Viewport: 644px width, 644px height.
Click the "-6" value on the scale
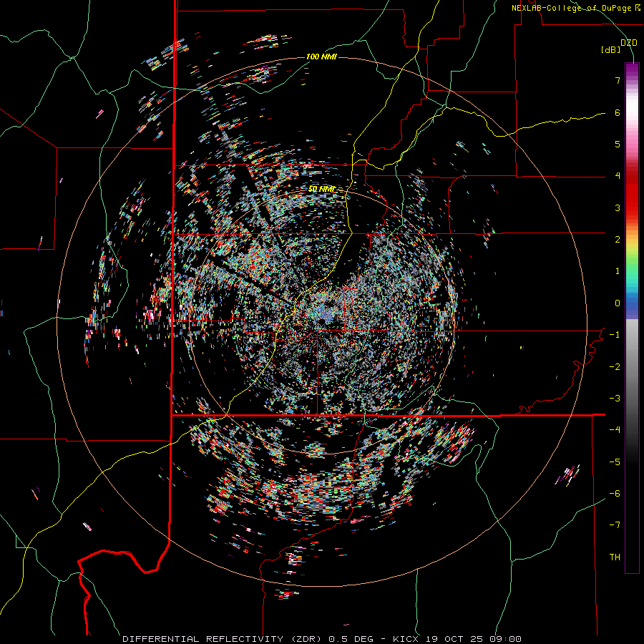tap(615, 494)
